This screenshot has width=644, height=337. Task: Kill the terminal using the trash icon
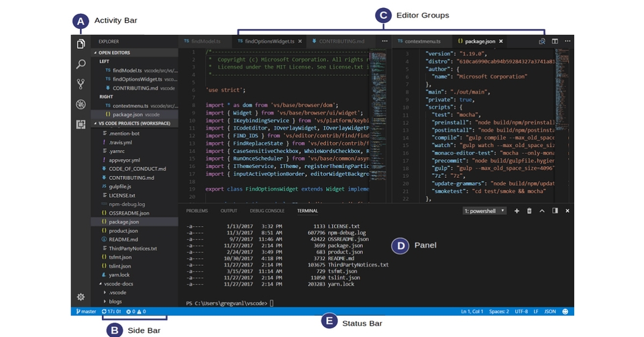[x=529, y=211]
